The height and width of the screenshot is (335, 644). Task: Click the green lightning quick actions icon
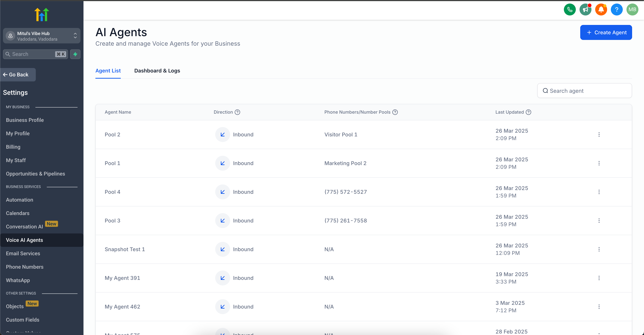75,54
